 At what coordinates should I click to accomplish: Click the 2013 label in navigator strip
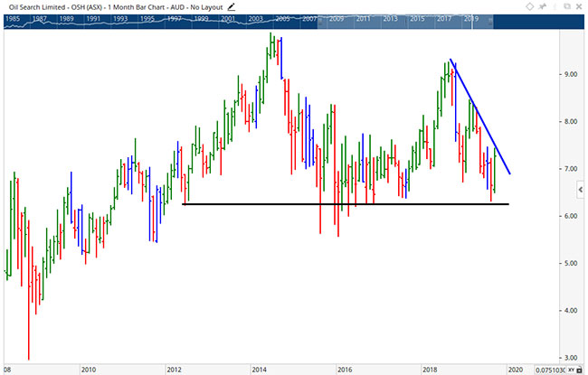tap(390, 18)
